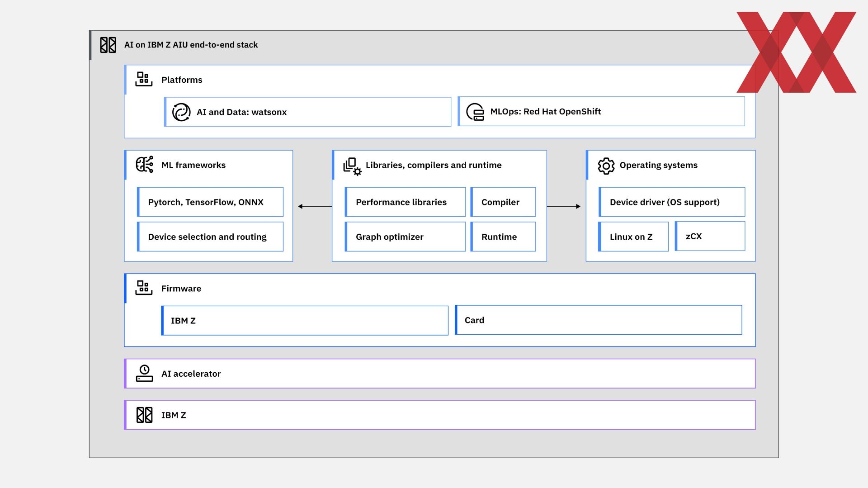Click the Device driver (OS support) box
The height and width of the screenshot is (488, 868).
672,202
